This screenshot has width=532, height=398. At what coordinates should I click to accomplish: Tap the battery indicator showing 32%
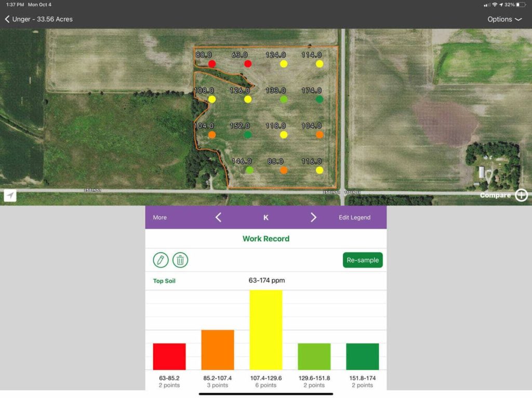click(520, 4)
